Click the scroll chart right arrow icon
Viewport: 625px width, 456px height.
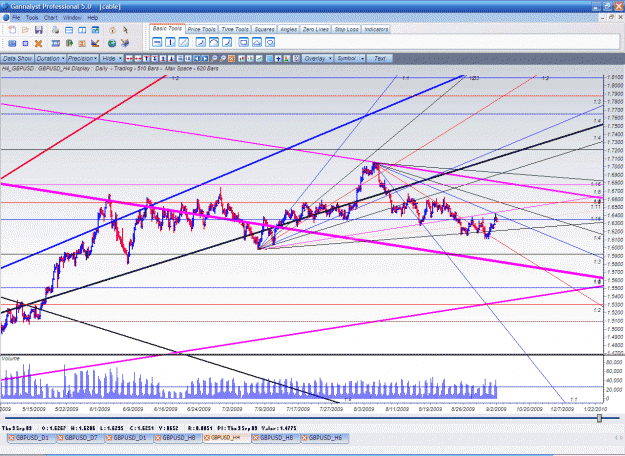pos(205,59)
